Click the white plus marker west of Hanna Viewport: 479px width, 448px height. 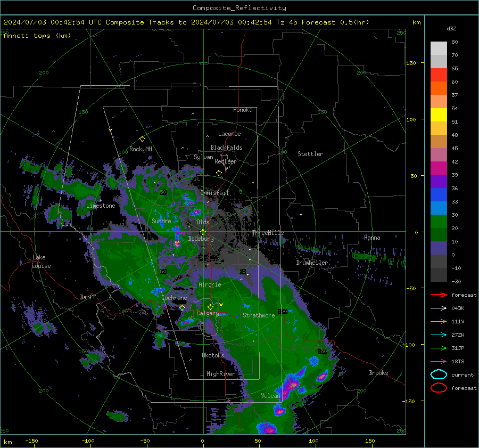[301, 214]
